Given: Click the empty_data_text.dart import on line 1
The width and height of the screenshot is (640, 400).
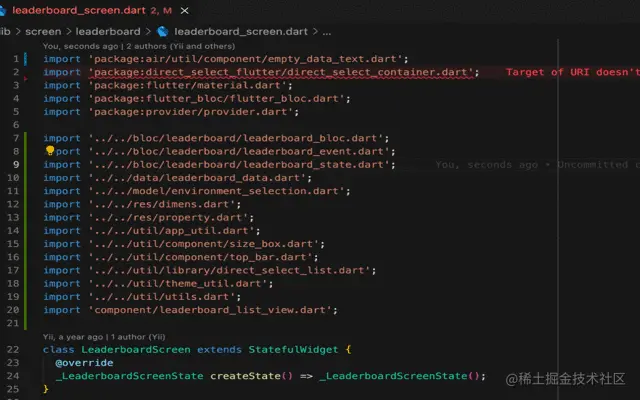Looking at the screenshot, I should [x=226, y=59].
